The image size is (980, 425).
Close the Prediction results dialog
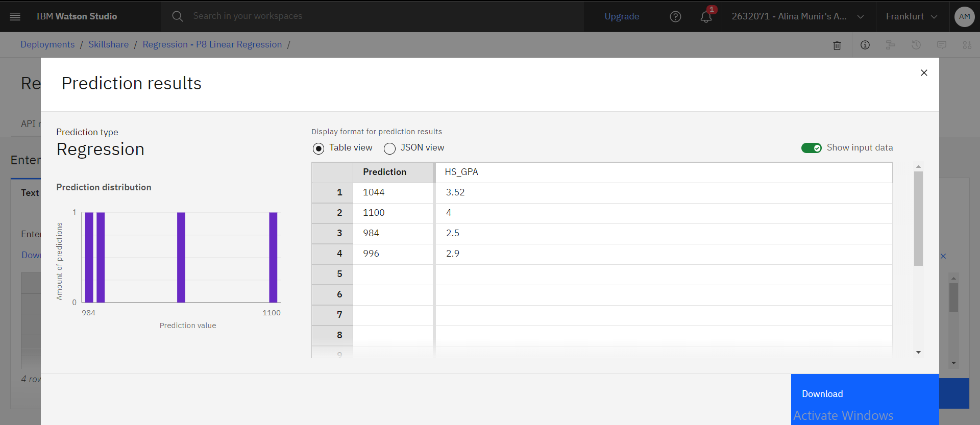pyautogui.click(x=924, y=73)
